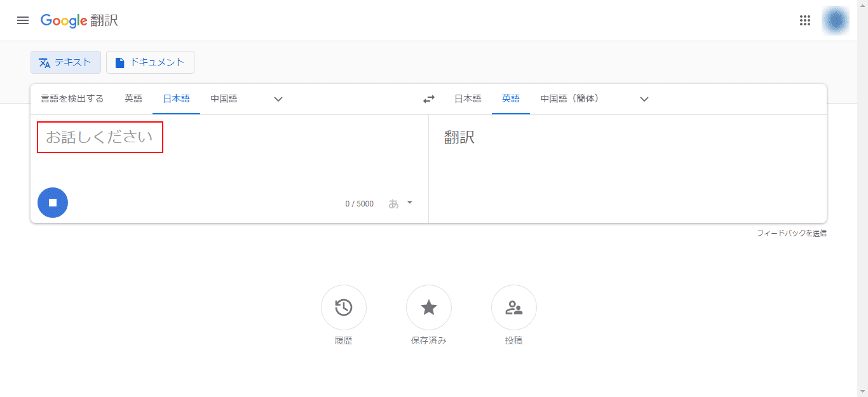Toggle the あ input tool
Image resolution: width=868 pixels, height=397 pixels.
tap(393, 204)
